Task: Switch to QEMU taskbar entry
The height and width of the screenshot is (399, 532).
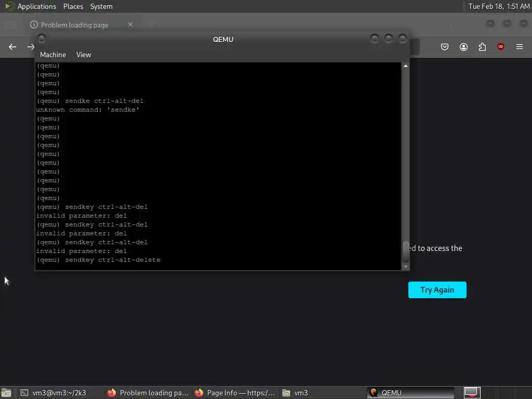Action: tap(410, 393)
